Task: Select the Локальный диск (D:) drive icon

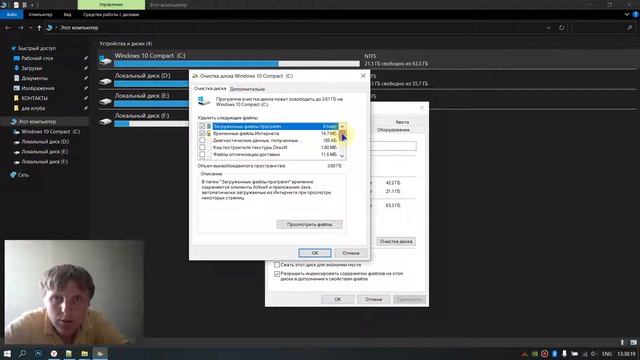Action: [x=105, y=81]
